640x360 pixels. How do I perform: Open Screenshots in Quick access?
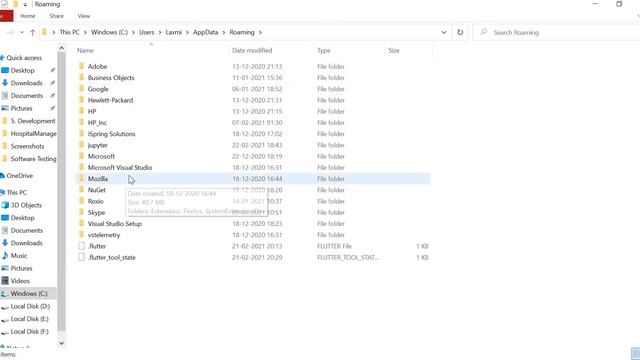[27, 146]
